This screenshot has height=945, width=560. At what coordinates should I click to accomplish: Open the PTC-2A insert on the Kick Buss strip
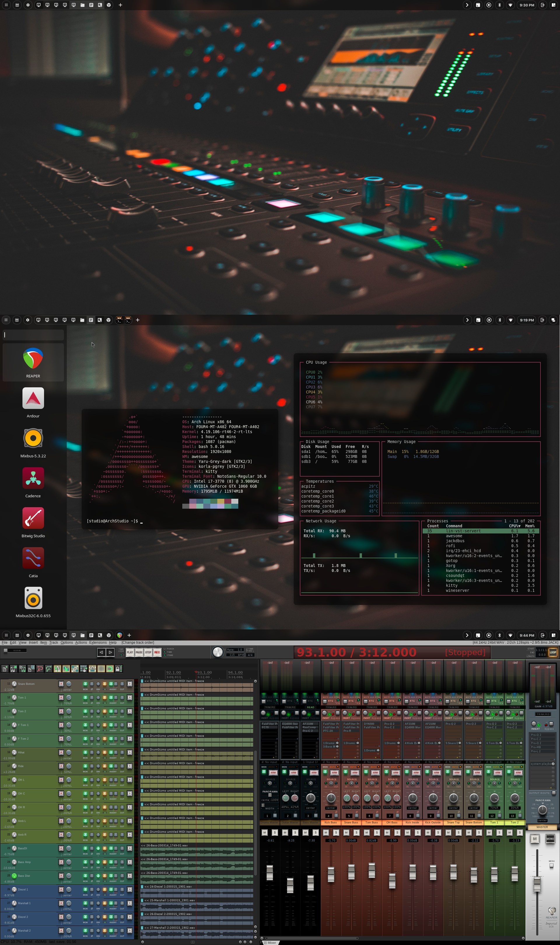pyautogui.click(x=331, y=731)
